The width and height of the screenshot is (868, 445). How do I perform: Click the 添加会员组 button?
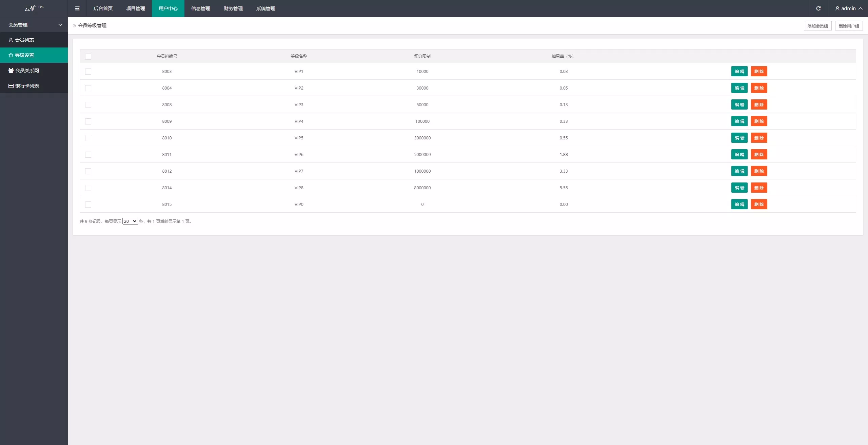(x=817, y=26)
